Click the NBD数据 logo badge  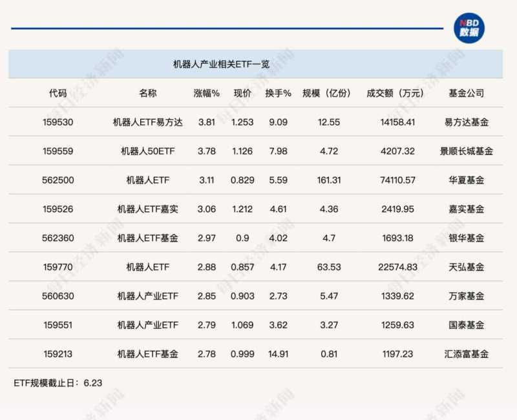469,28
